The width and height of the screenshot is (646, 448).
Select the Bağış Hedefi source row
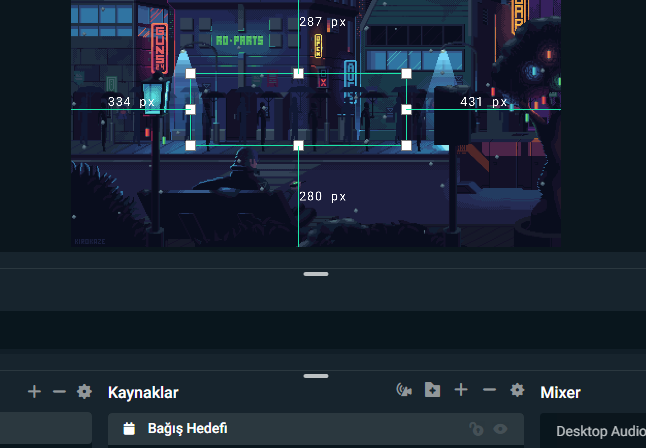click(316, 429)
